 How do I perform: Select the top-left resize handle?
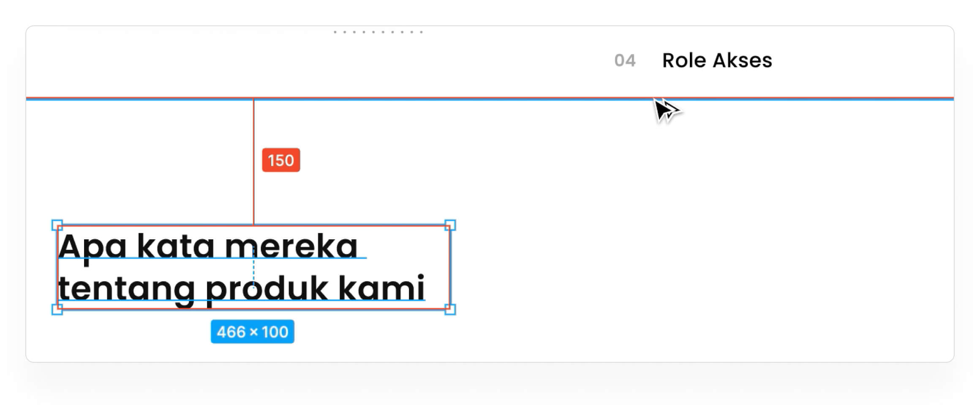tap(57, 225)
